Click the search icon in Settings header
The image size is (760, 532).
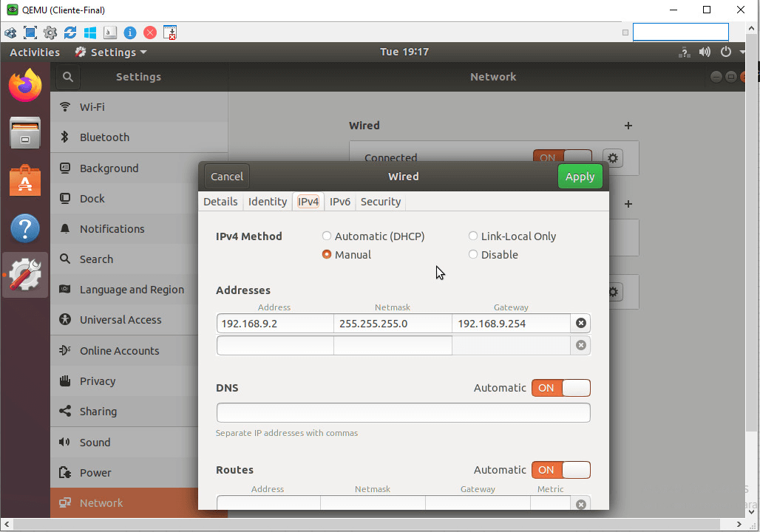coord(67,77)
